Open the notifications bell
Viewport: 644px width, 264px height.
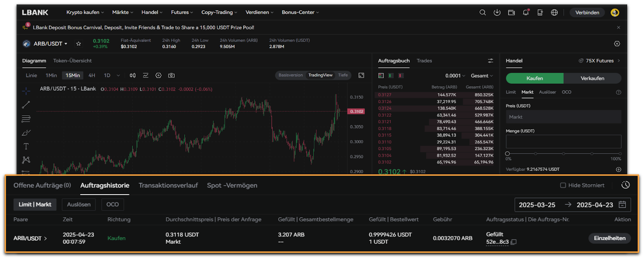point(526,12)
